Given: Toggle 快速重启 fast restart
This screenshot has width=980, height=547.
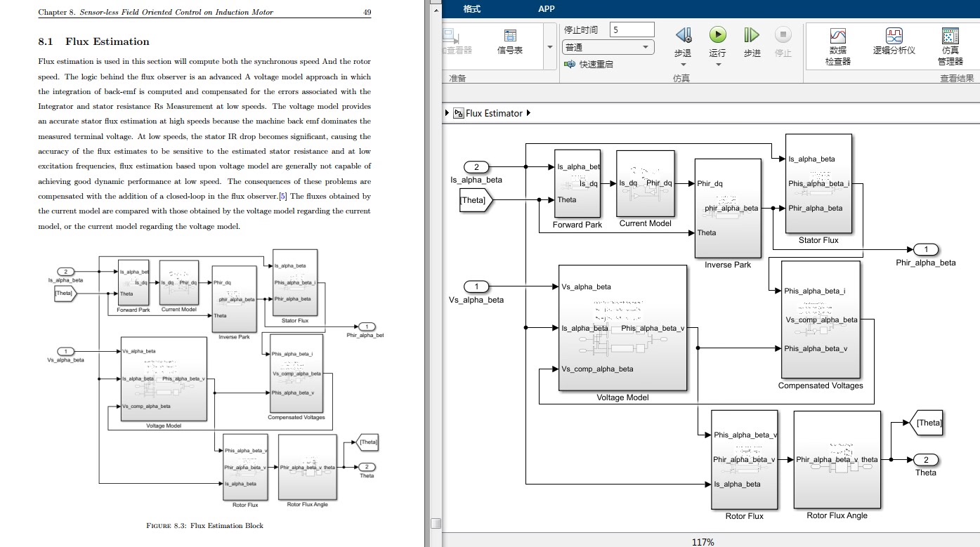Looking at the screenshot, I should pyautogui.click(x=589, y=64).
